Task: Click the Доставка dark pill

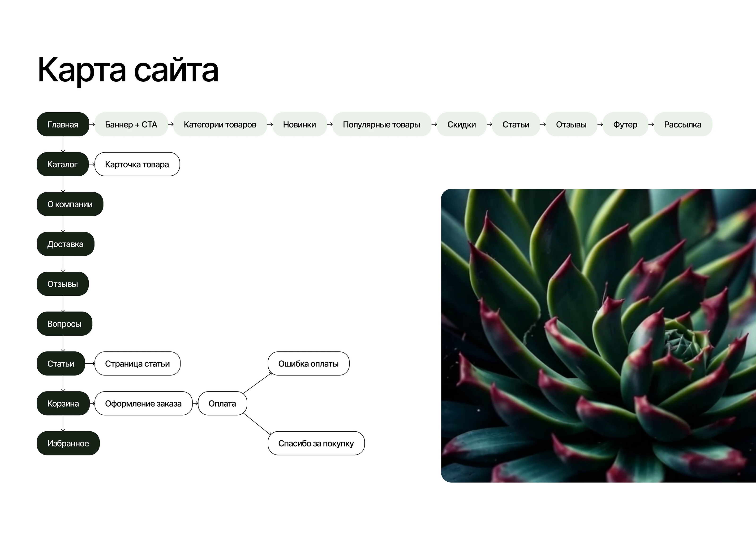Action: pos(65,244)
